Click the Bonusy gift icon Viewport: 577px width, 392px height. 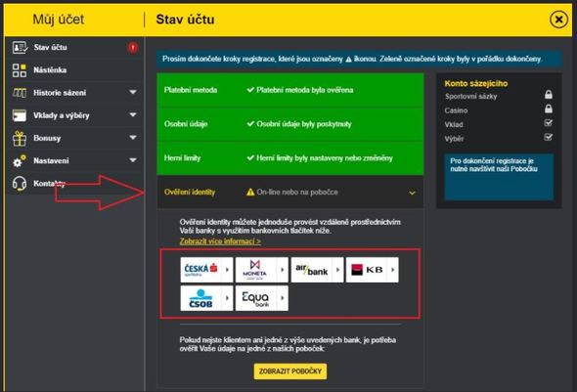(20, 138)
